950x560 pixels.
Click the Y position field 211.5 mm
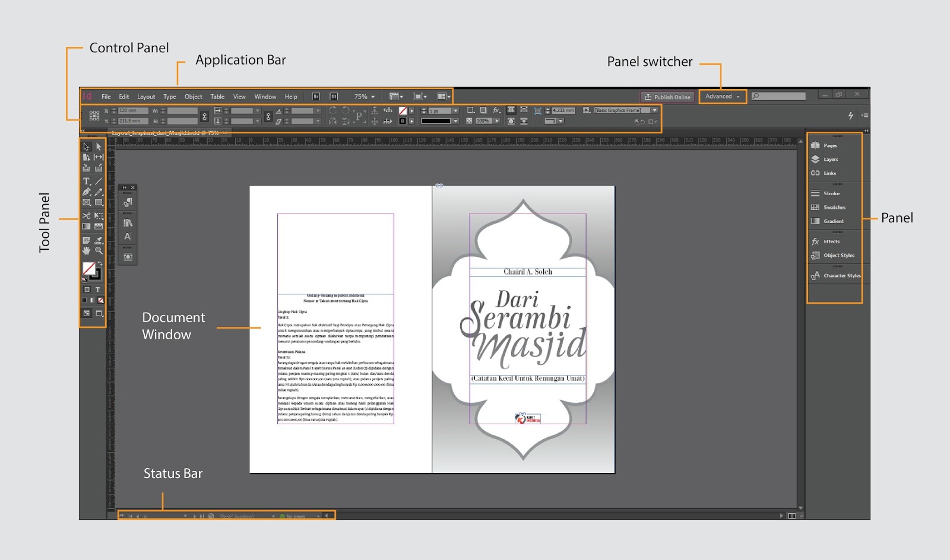pos(133,121)
